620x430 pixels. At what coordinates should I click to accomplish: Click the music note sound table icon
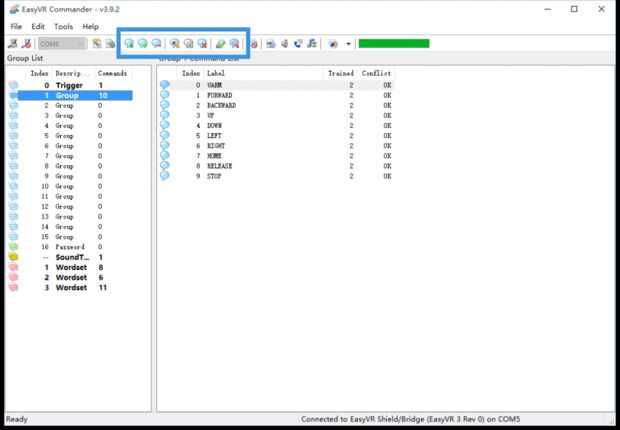[x=312, y=44]
